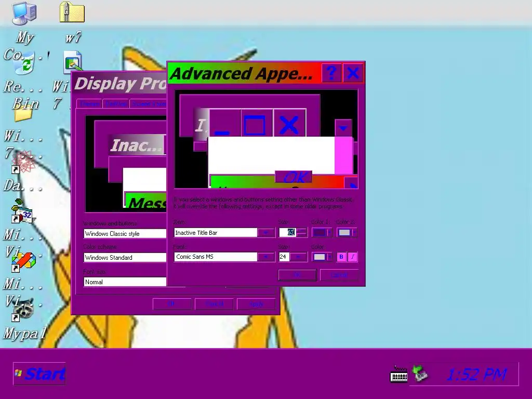Click the dropdown arrow in the appearance preview

[343, 128]
